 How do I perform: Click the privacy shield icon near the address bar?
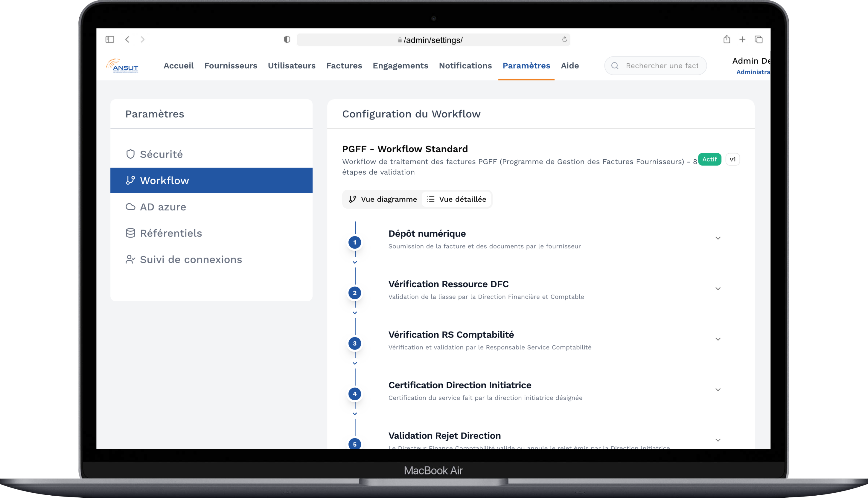287,40
